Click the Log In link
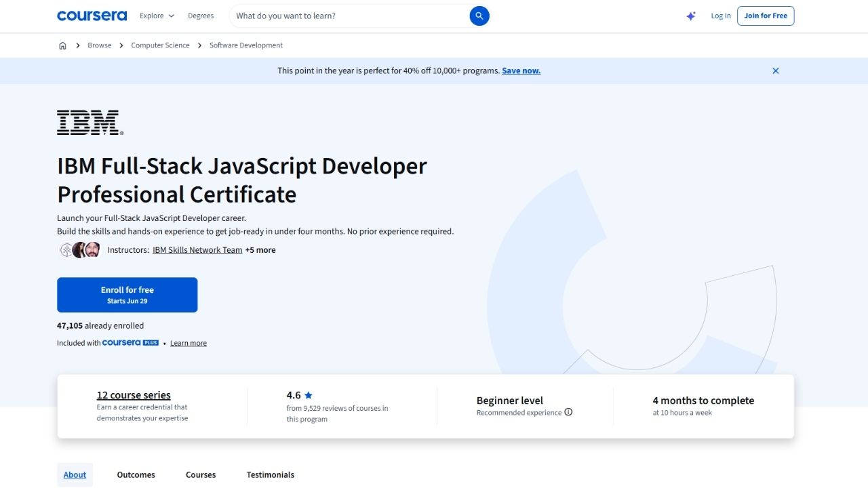This screenshot has width=868, height=488. [721, 16]
